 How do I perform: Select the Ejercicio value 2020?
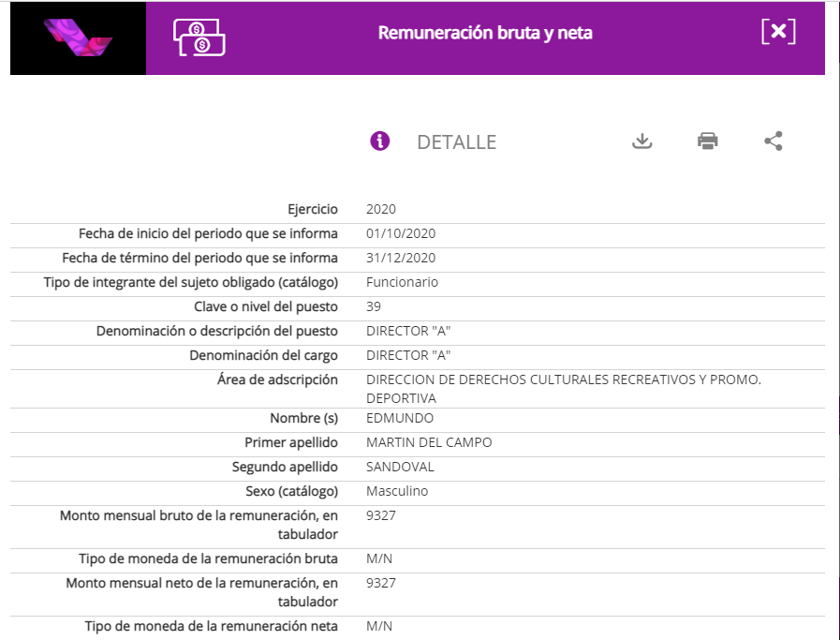pyautogui.click(x=381, y=209)
